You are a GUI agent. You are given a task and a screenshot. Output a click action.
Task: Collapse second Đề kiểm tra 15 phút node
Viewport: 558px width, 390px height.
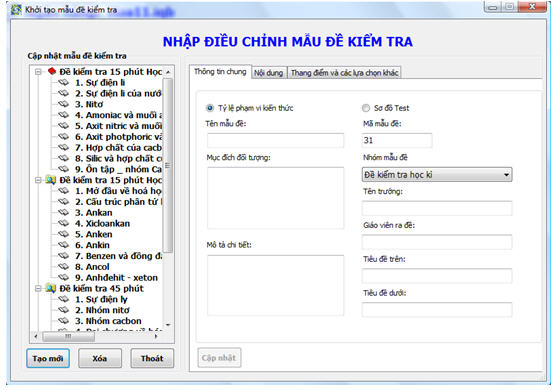[38, 180]
